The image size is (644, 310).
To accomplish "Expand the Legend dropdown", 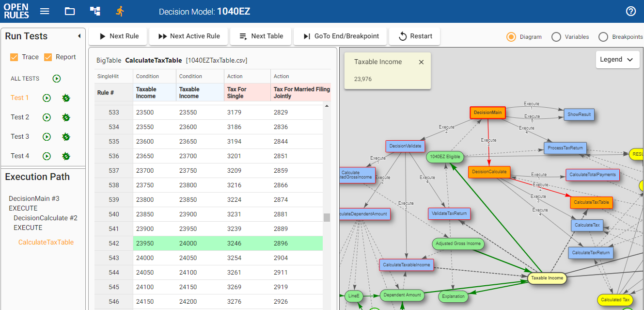I will pos(617,59).
